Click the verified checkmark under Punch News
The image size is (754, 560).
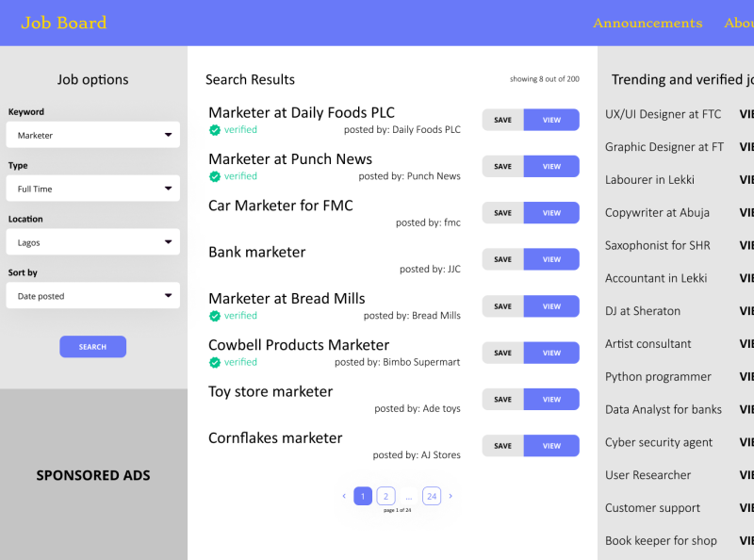(x=215, y=176)
